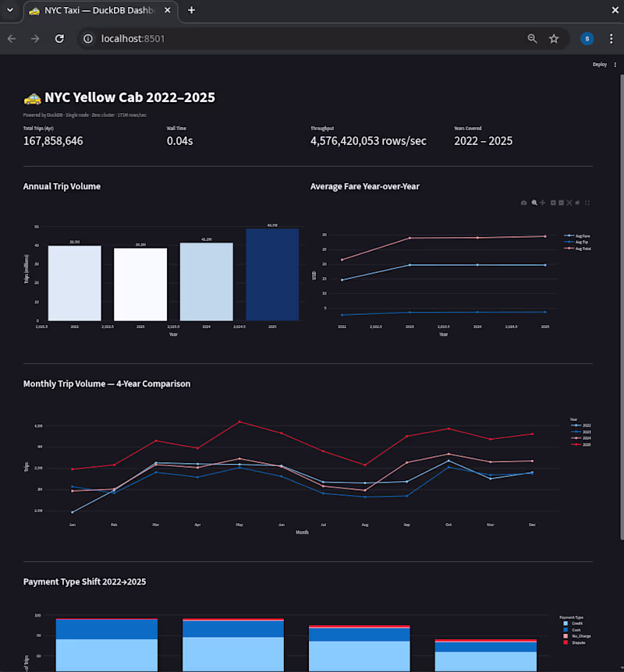
Task: Select the Zoom tool in chart modebar
Action: pos(534,203)
